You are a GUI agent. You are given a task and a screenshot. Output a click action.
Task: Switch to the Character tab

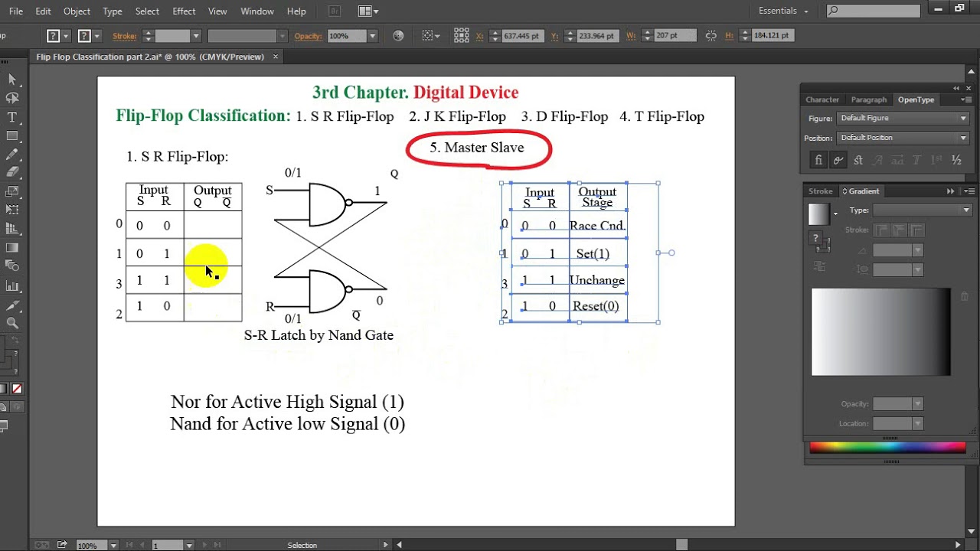tap(822, 99)
